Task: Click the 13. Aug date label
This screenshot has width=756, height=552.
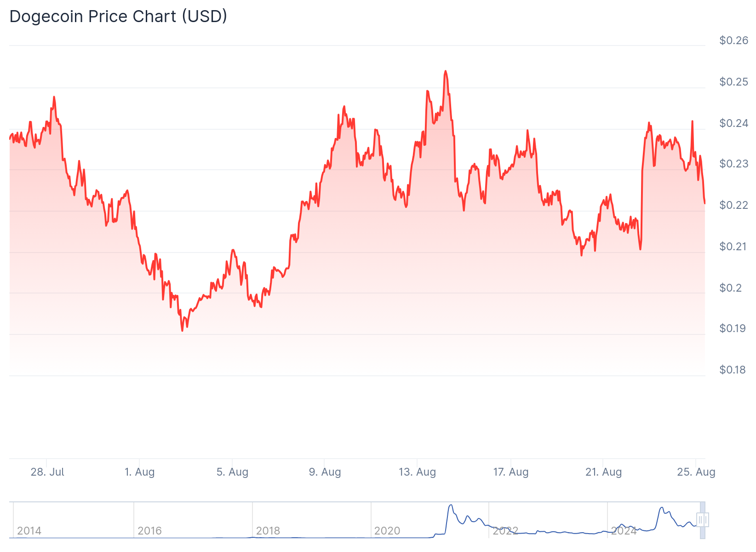Action: [x=417, y=472]
